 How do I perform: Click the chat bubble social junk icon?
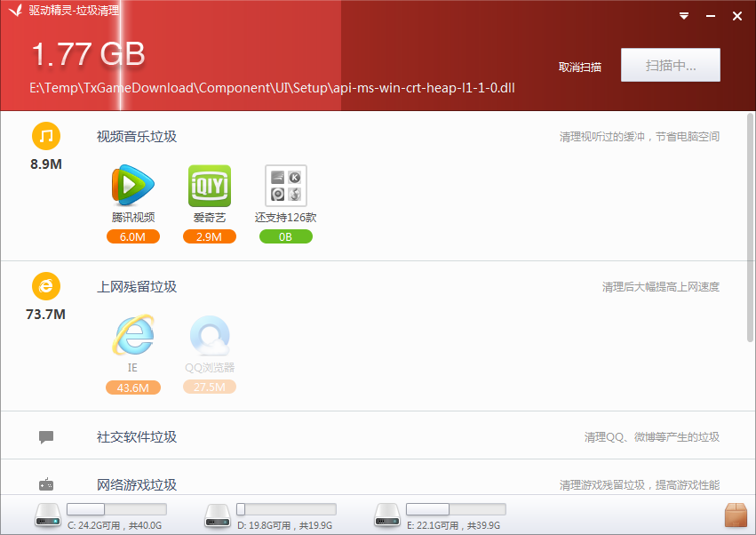(47, 437)
